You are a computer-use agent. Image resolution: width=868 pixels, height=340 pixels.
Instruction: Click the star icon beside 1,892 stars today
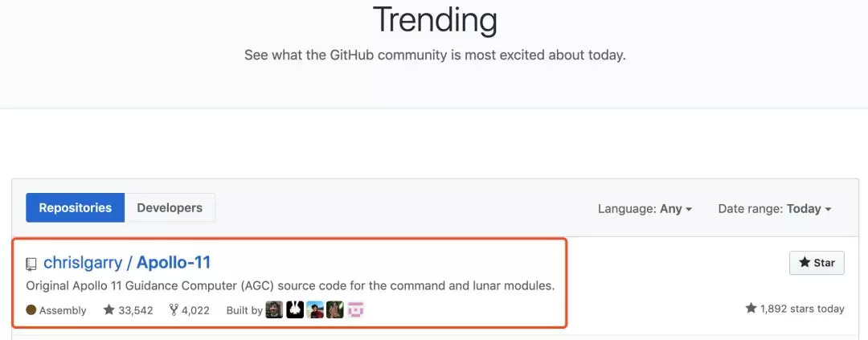751,309
